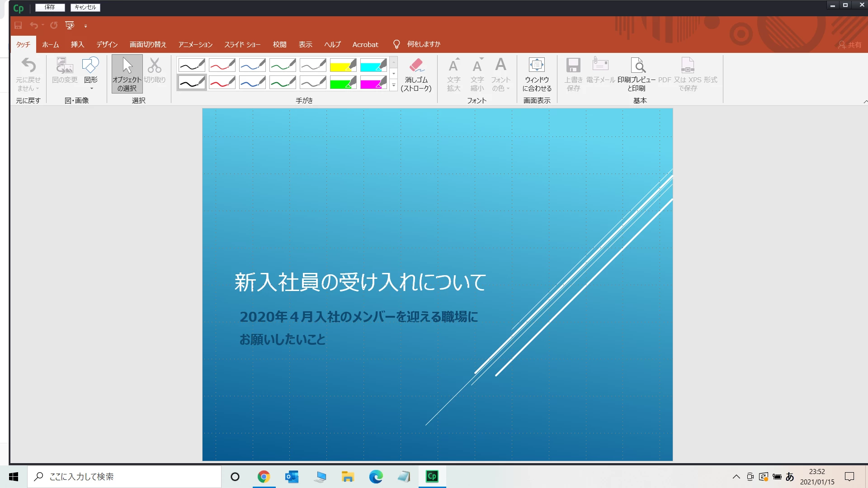Open the アニメーション tab

pyautogui.click(x=195, y=44)
